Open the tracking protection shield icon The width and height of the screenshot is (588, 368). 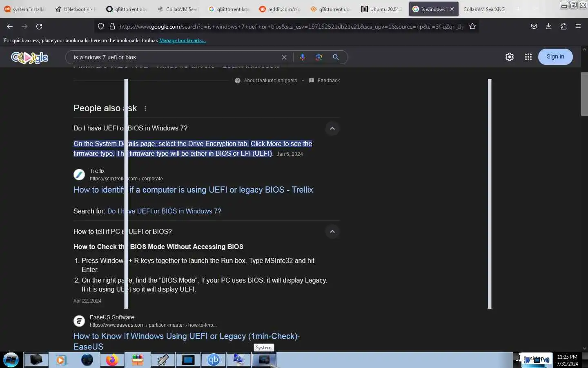click(x=101, y=26)
